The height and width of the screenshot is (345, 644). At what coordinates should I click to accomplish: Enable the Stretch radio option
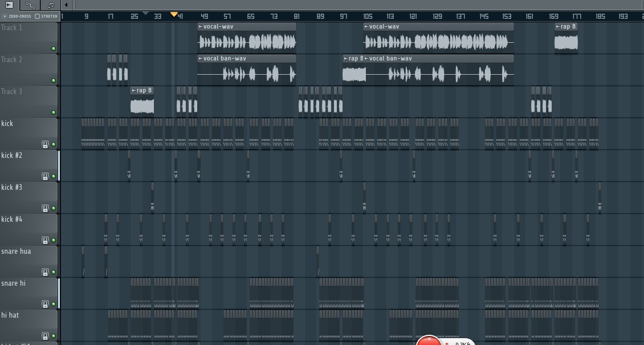tap(38, 16)
